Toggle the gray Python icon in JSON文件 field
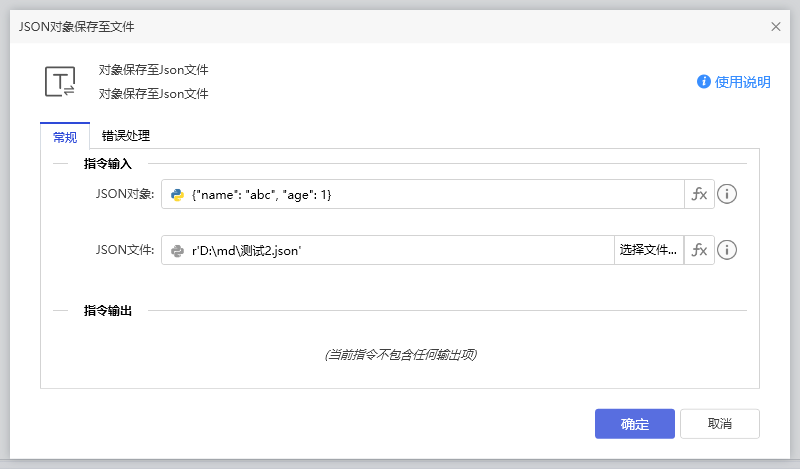Viewport: 800px width, 469px height. (x=177, y=251)
